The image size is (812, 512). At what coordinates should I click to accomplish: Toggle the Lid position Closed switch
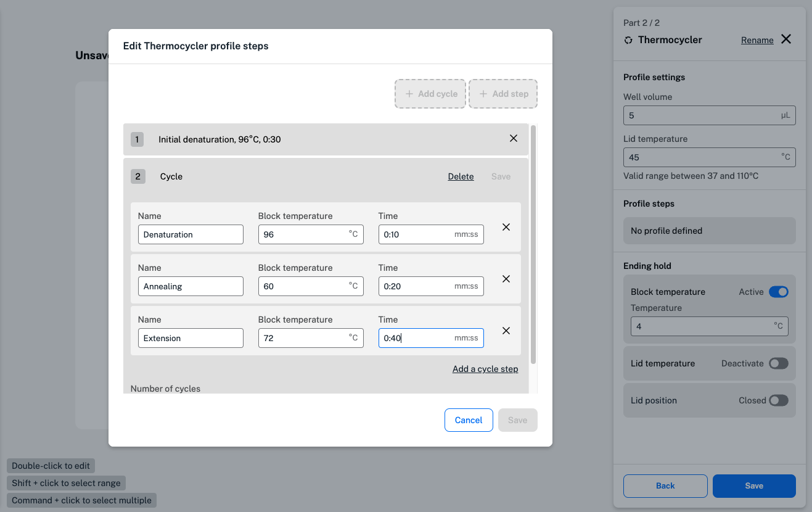point(778,400)
